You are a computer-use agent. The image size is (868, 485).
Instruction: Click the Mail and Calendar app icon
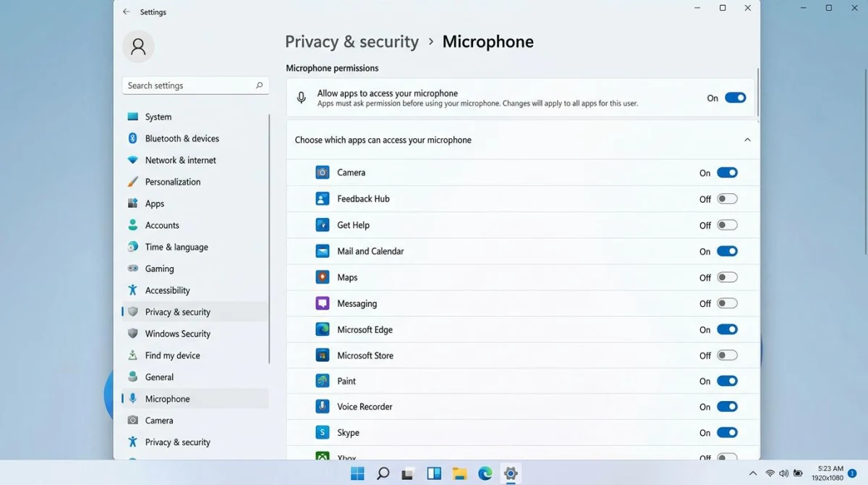323,251
